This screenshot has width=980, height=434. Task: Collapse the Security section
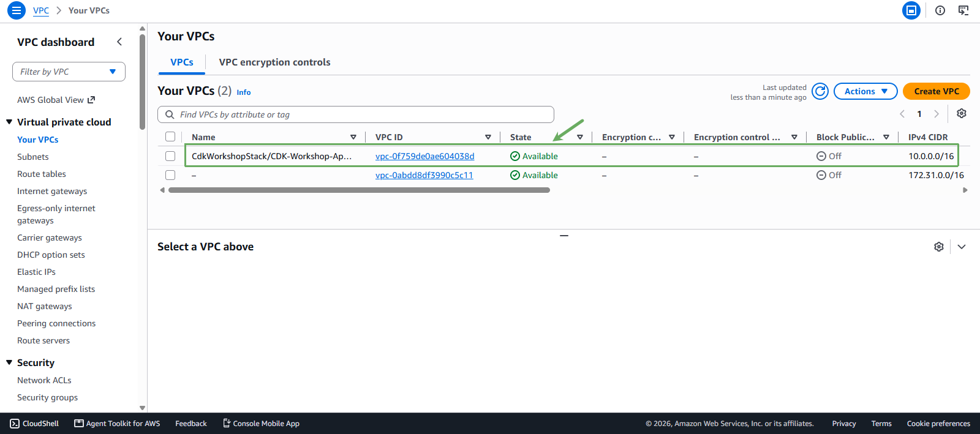pos(9,362)
